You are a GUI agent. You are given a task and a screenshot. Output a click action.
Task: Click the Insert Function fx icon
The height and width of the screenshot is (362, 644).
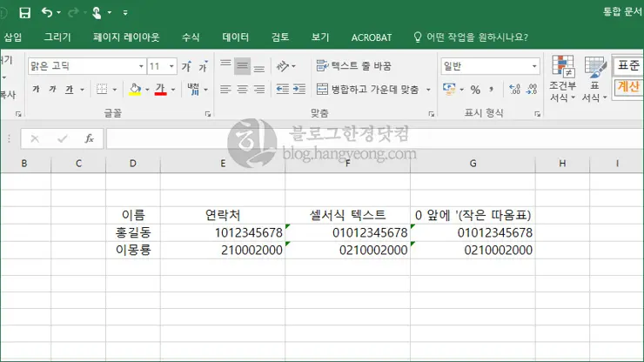[x=89, y=139]
